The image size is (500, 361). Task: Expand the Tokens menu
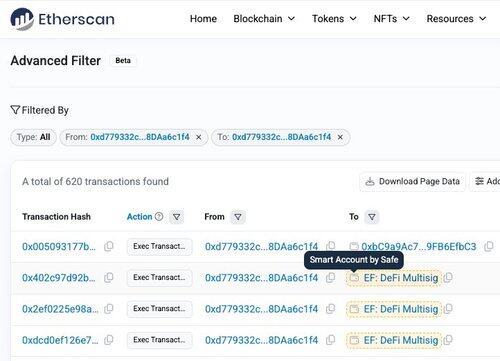334,19
